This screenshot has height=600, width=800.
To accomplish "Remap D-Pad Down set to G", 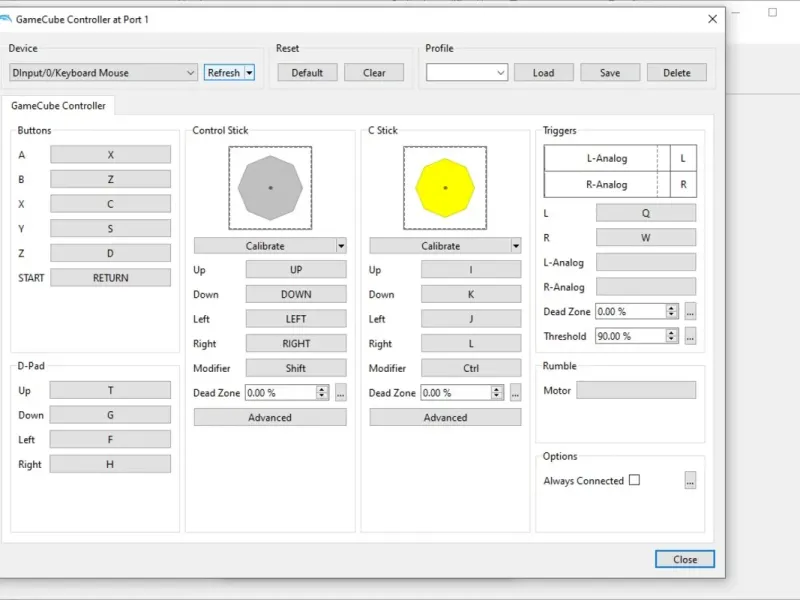I will (x=110, y=415).
